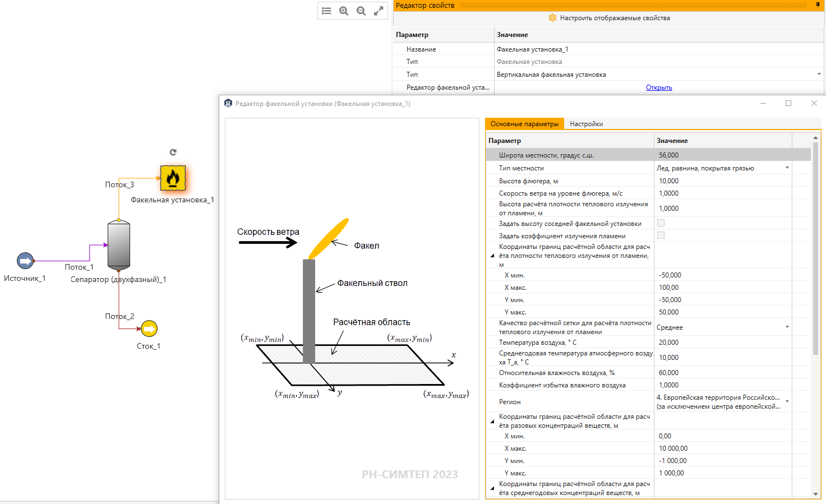This screenshot has width=826, height=504.
Task: Switch to Настройки tab
Action: [587, 124]
